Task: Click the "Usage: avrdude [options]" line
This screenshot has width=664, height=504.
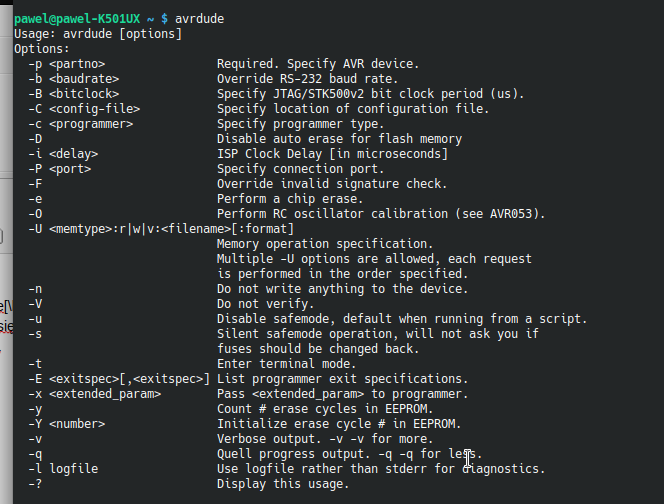Action: coord(98,34)
